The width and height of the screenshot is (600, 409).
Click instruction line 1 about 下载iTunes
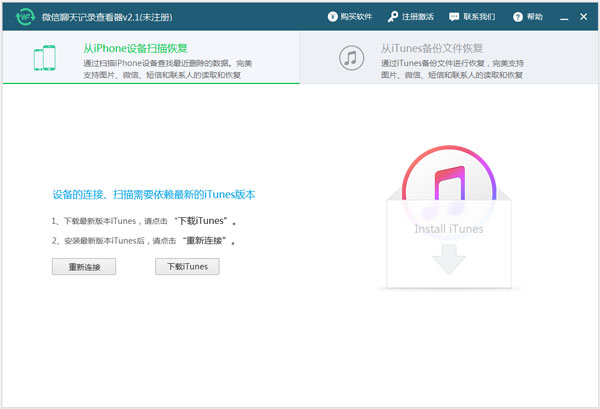point(144,221)
